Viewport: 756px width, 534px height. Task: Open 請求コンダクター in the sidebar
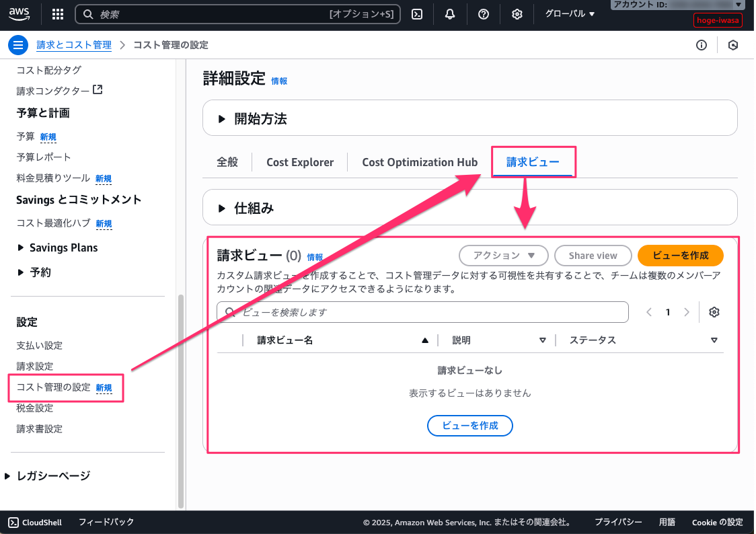coord(52,91)
